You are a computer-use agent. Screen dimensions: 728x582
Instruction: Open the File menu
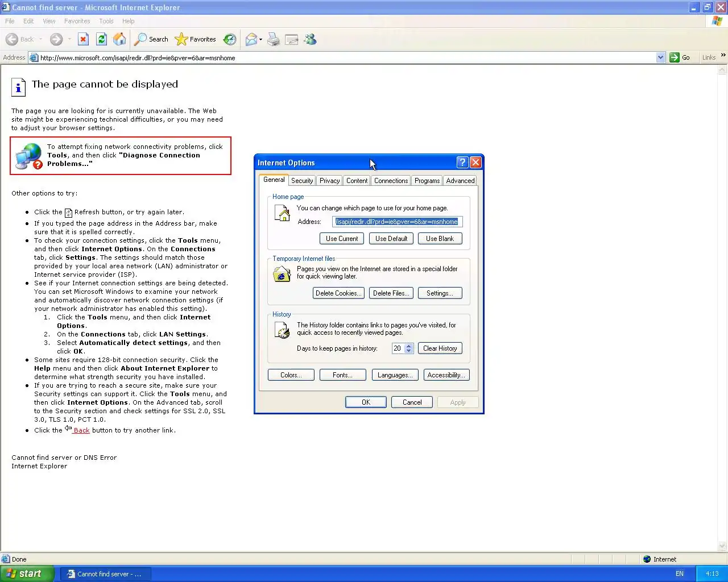(10, 21)
